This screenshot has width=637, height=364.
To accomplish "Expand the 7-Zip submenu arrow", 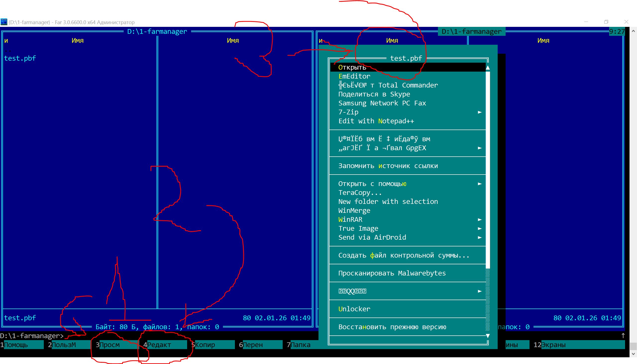I will click(x=480, y=112).
